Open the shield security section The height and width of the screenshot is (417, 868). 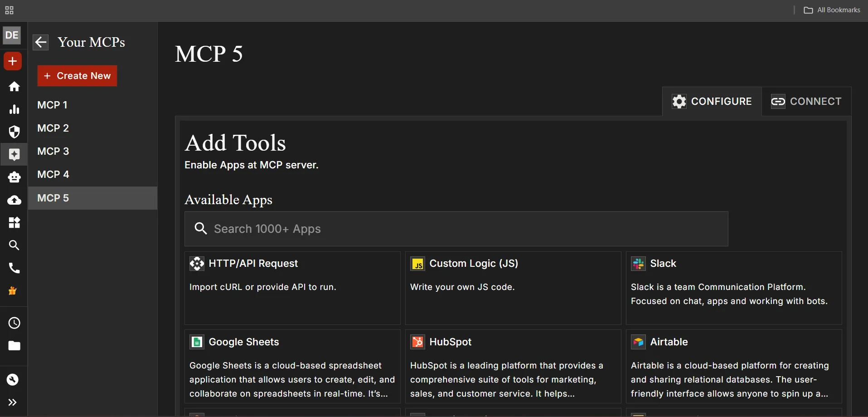click(14, 132)
